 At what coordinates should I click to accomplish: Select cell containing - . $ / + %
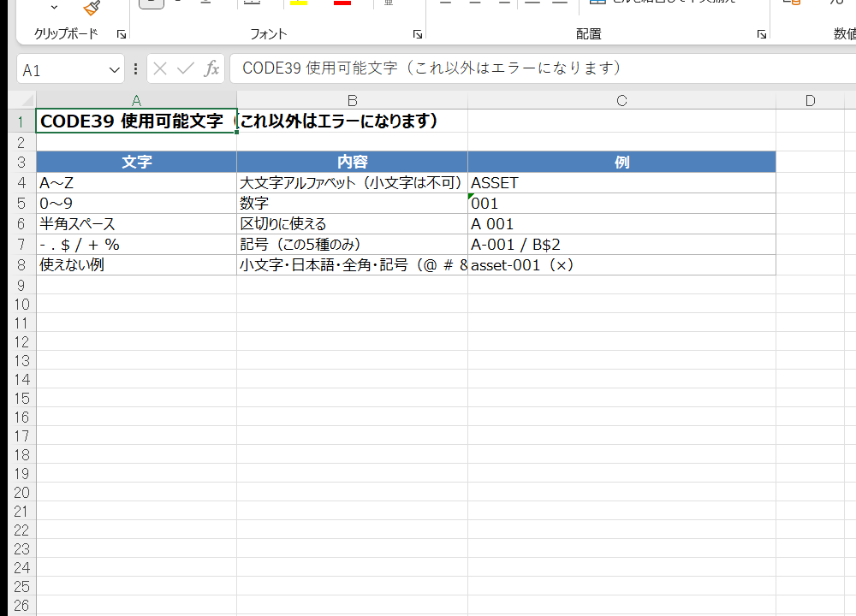click(136, 245)
